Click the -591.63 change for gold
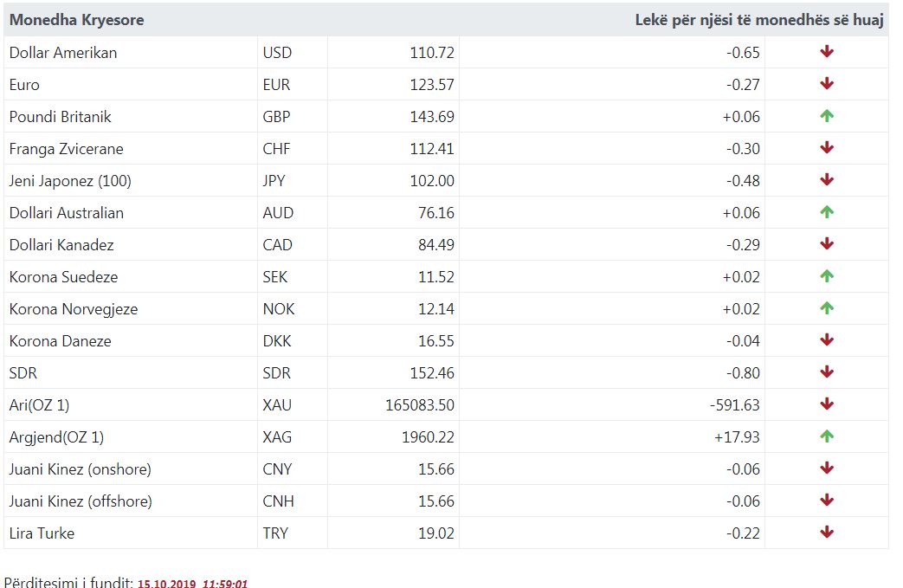This screenshot has height=588, width=903. 735,405
